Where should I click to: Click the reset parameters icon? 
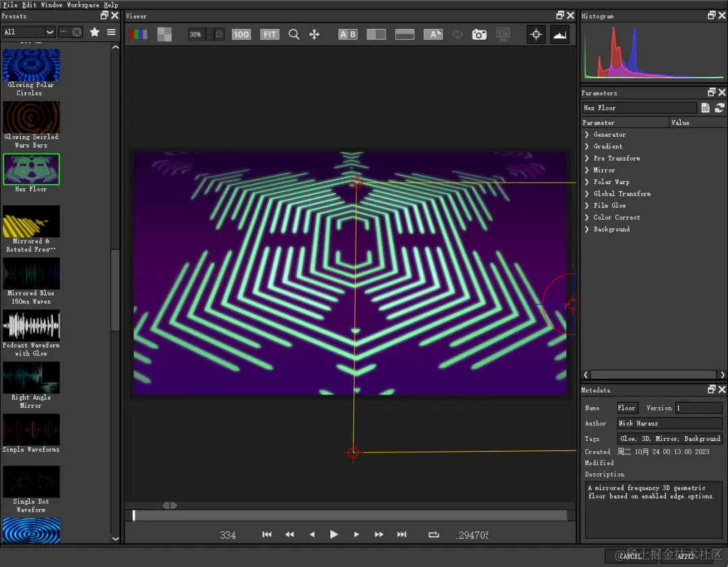click(x=719, y=108)
